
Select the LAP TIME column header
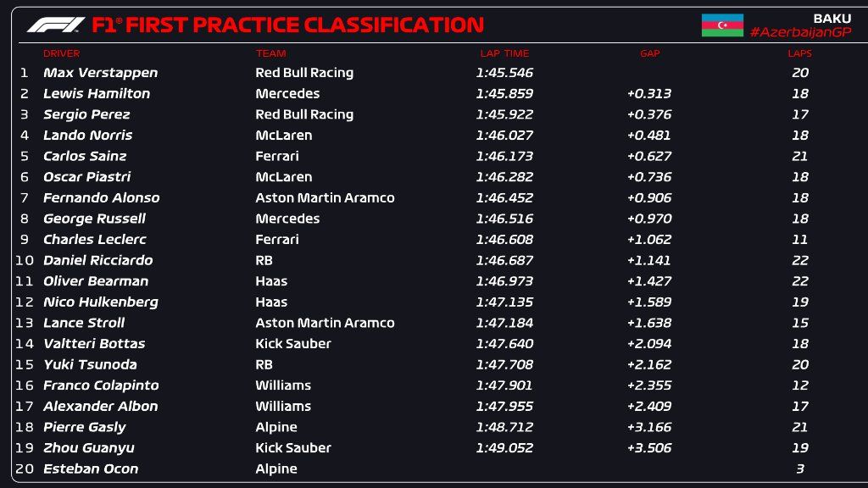click(504, 53)
